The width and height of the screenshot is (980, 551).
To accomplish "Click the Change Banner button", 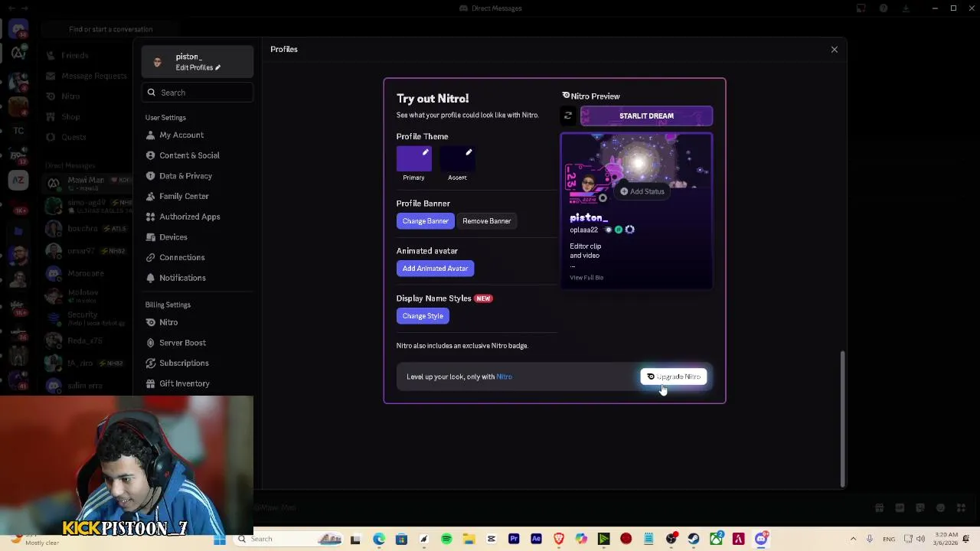I will click(x=426, y=221).
